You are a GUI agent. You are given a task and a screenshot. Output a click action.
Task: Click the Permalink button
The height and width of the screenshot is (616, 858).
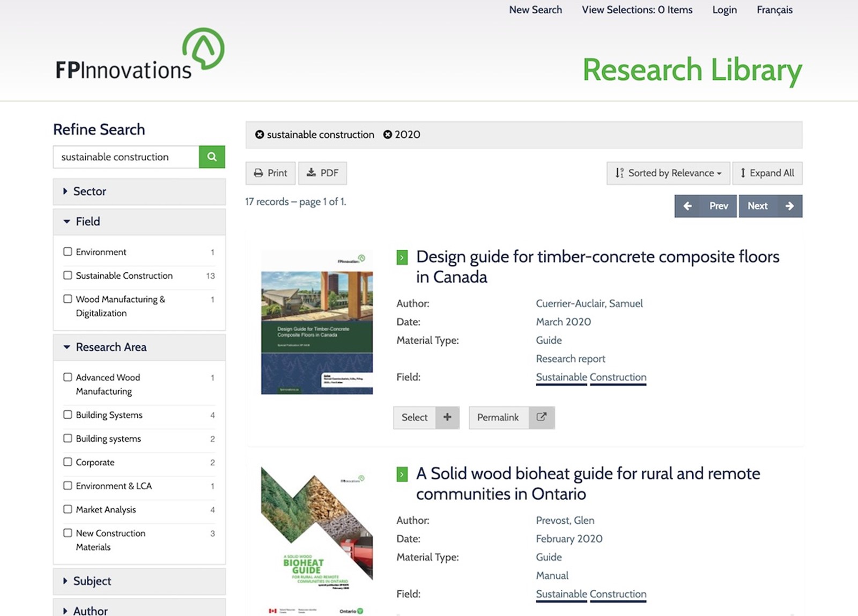click(512, 417)
